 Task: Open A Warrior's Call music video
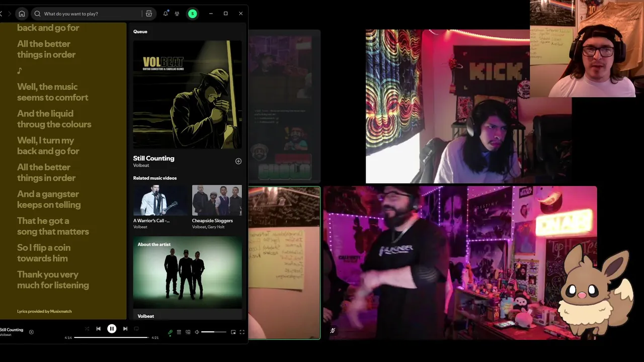pyautogui.click(x=160, y=200)
